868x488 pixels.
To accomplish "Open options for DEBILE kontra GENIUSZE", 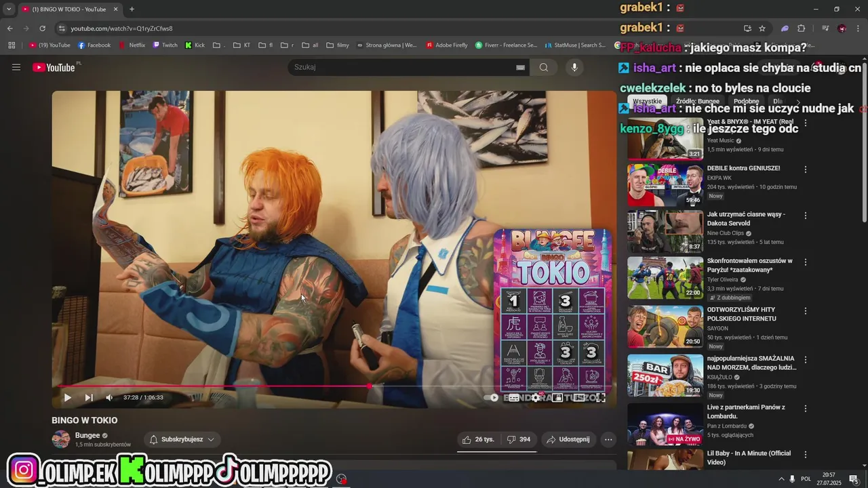I will point(806,169).
